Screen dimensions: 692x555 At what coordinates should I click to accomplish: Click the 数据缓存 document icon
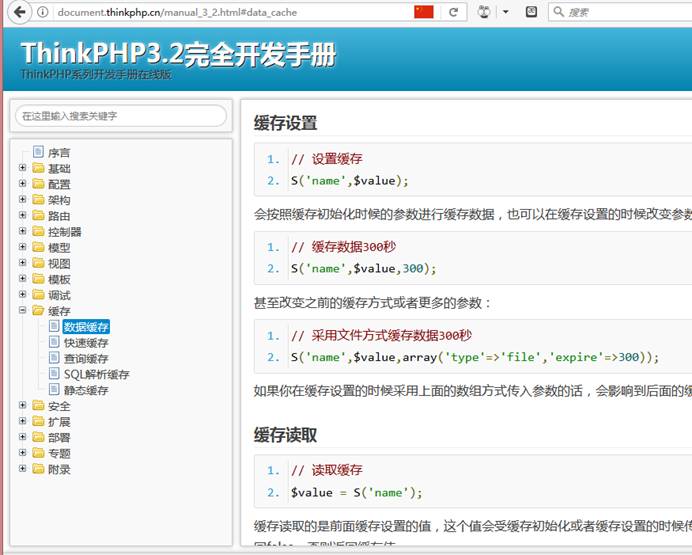point(54,326)
